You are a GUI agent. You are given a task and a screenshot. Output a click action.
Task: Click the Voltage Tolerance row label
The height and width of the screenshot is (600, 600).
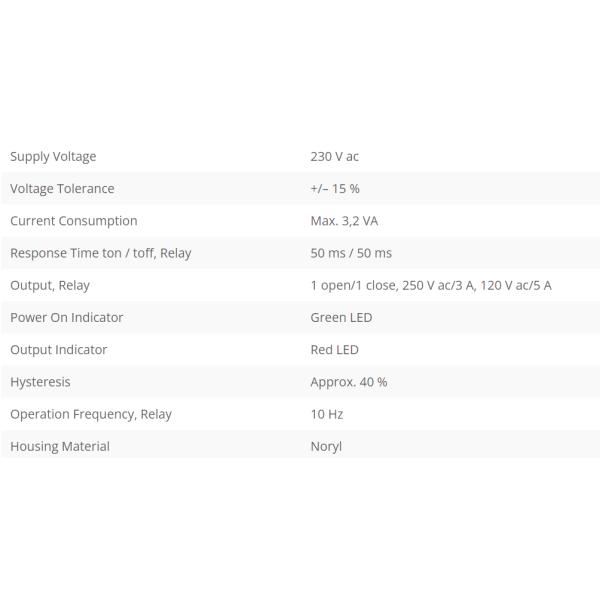click(x=62, y=188)
